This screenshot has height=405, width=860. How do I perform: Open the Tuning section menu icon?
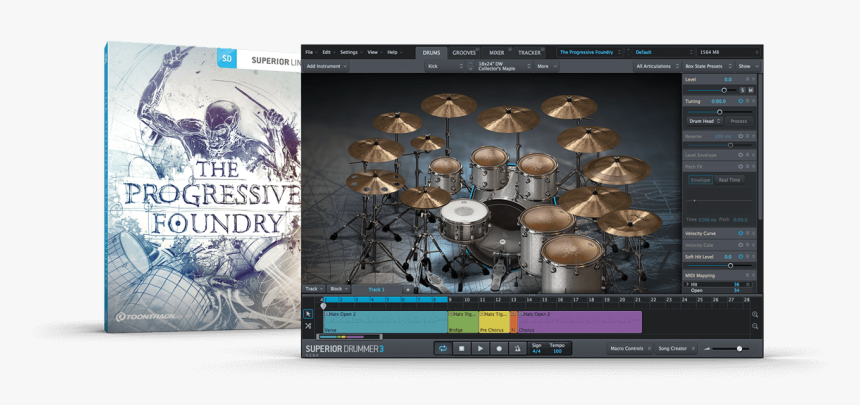(x=747, y=101)
